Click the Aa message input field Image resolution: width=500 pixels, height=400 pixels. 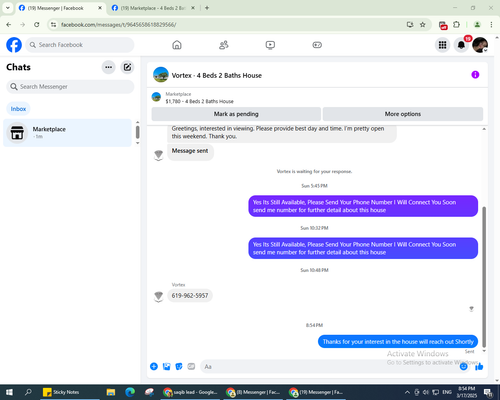[x=328, y=367]
